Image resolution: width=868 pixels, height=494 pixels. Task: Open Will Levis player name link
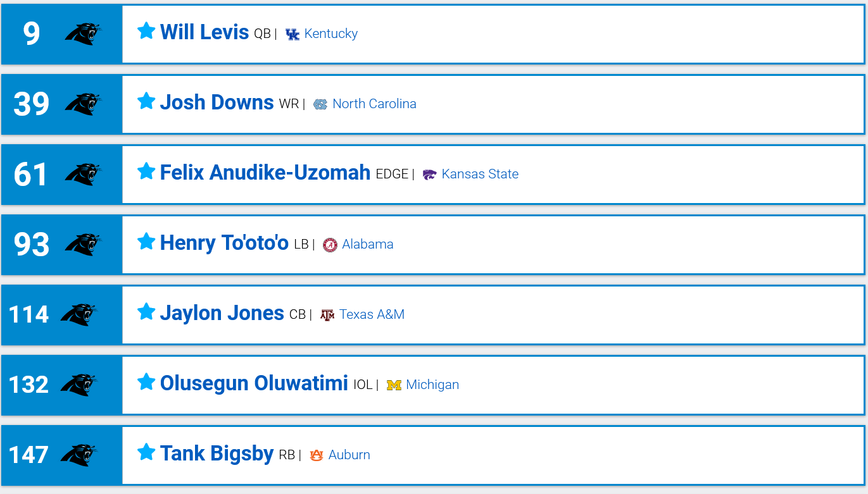[204, 32]
